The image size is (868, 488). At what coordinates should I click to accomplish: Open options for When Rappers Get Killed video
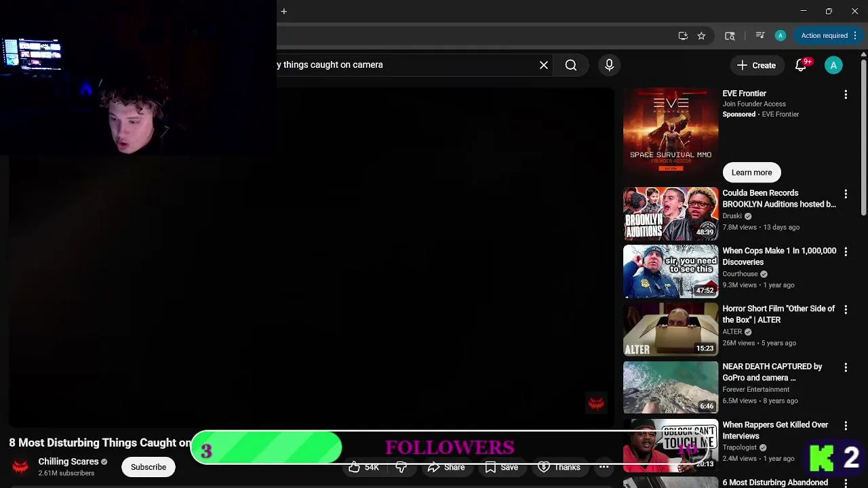click(846, 426)
